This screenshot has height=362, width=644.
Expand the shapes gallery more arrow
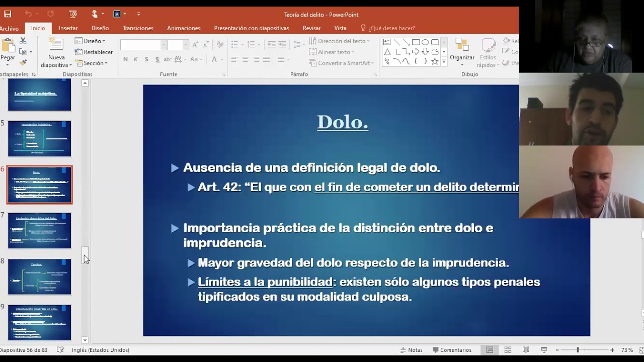coord(444,61)
